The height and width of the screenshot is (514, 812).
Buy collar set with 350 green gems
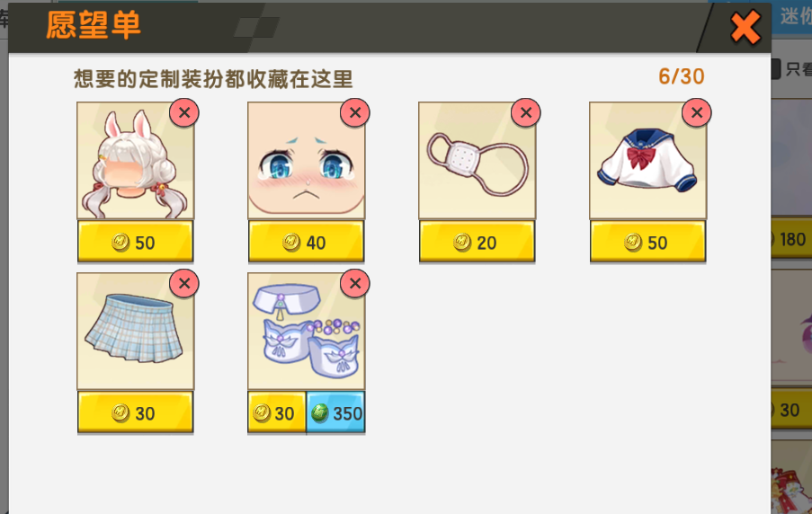(335, 412)
